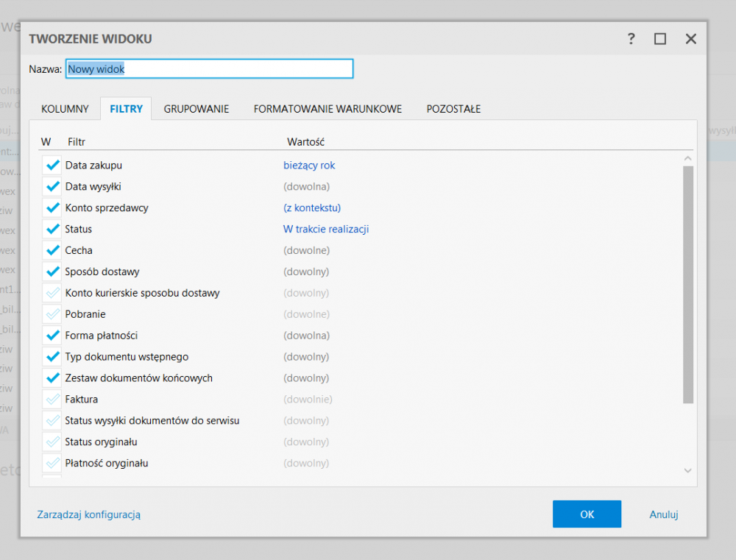Toggle Konto kurierskie sposobu dostawy checkbox
The height and width of the screenshot is (560, 736).
coord(52,294)
